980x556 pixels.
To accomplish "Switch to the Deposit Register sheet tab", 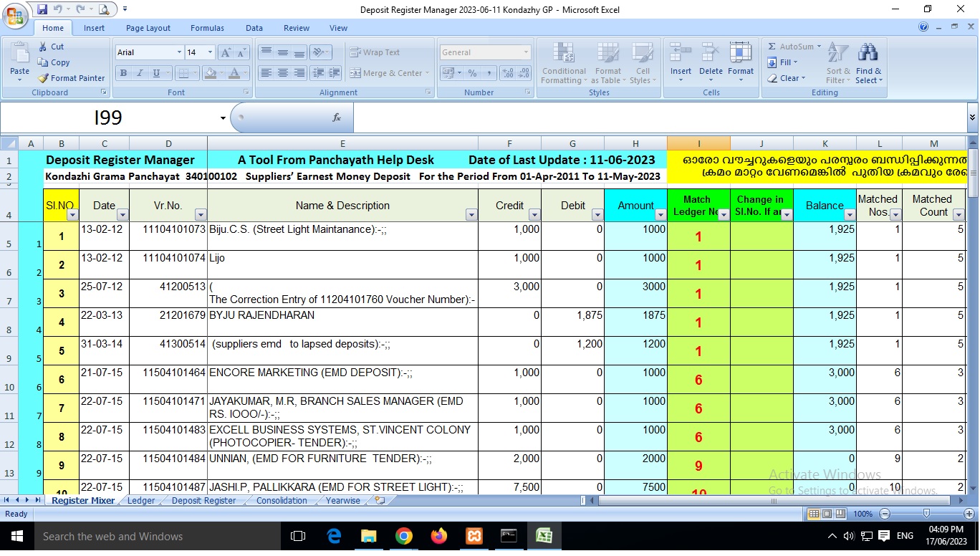I will pyautogui.click(x=203, y=501).
